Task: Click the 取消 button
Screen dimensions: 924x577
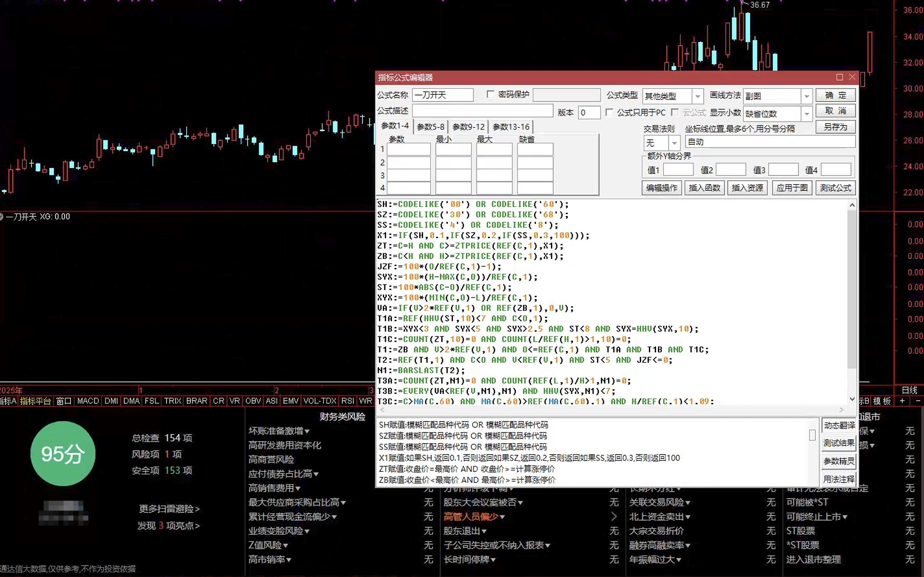Action: [835, 111]
